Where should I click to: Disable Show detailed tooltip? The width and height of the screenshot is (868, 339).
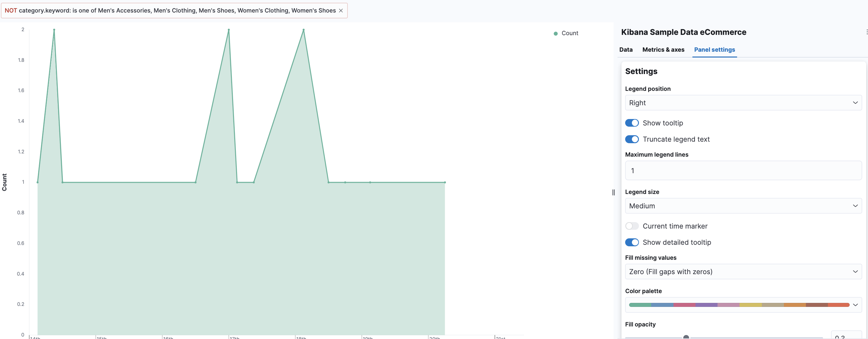point(632,242)
